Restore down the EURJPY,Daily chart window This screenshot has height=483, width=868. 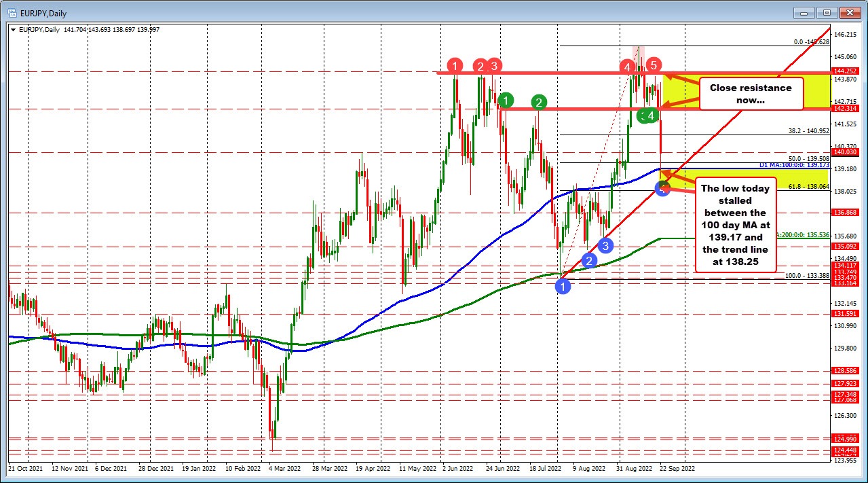[827, 12]
